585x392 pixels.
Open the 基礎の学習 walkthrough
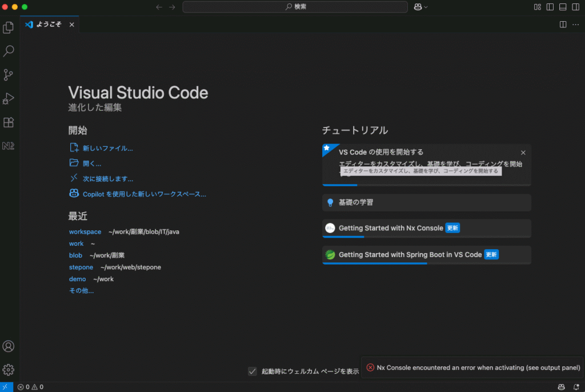[426, 203]
